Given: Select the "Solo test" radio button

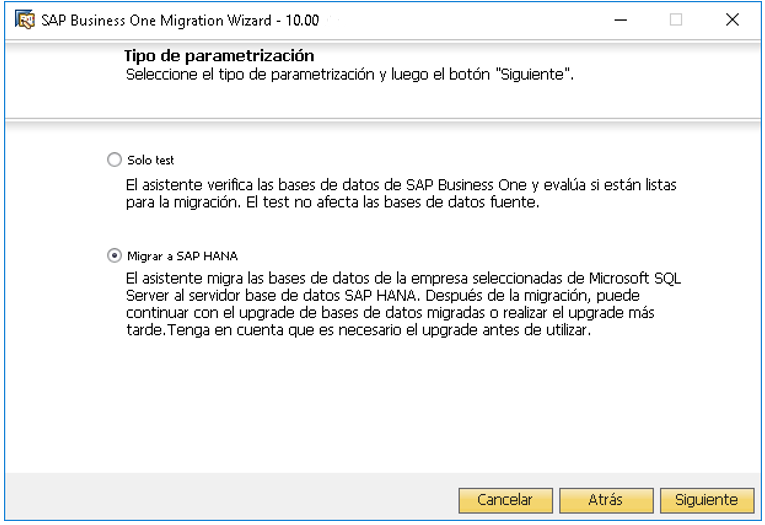Looking at the screenshot, I should pyautogui.click(x=114, y=160).
